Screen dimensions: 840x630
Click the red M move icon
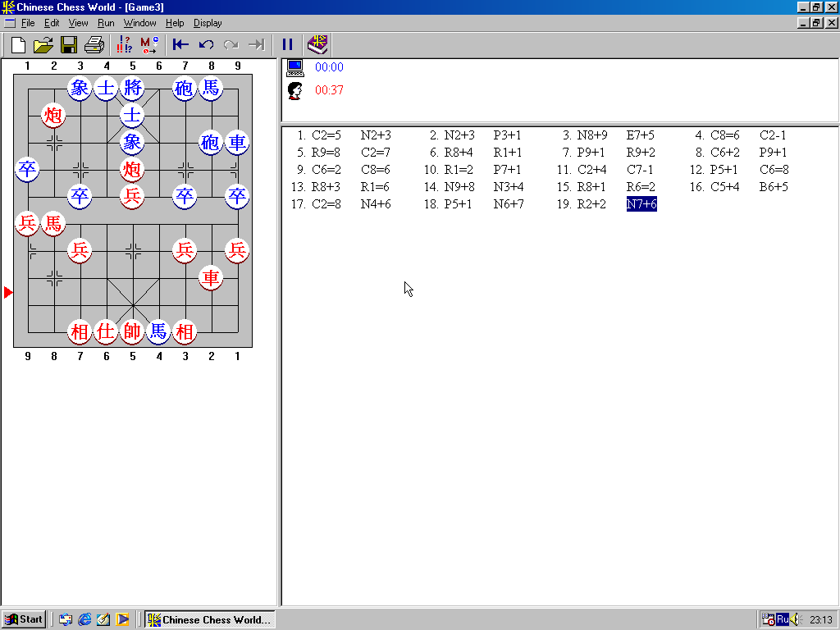coord(149,44)
